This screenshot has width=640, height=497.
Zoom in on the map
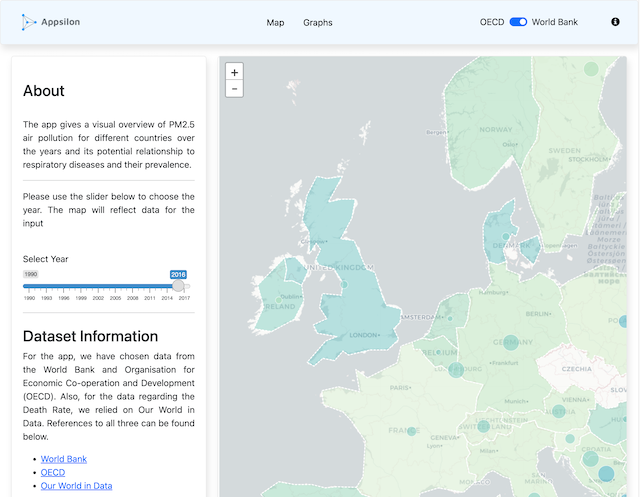click(x=234, y=72)
